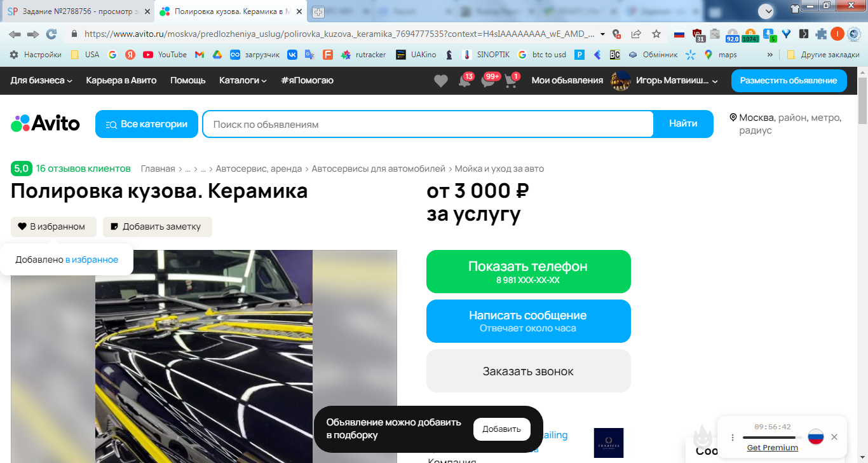This screenshot has height=463, width=868.
Task: Click Показать телефон green button
Action: coord(528,272)
